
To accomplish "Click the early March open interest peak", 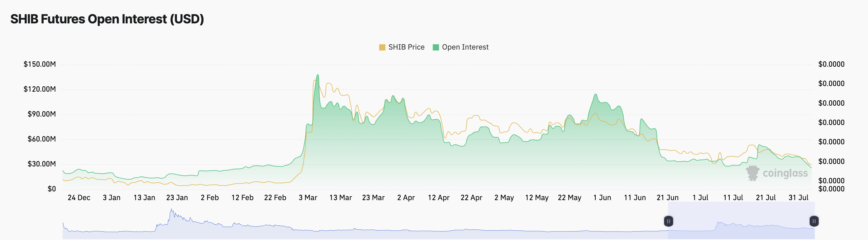I will click(318, 75).
